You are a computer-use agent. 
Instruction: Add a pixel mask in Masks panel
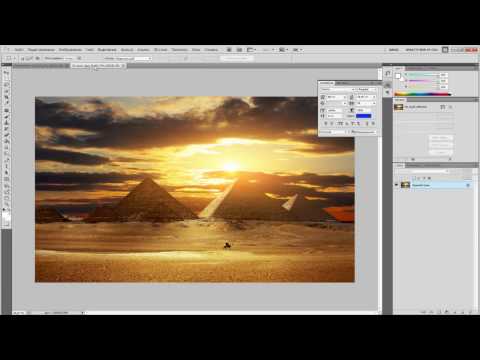coord(443,107)
